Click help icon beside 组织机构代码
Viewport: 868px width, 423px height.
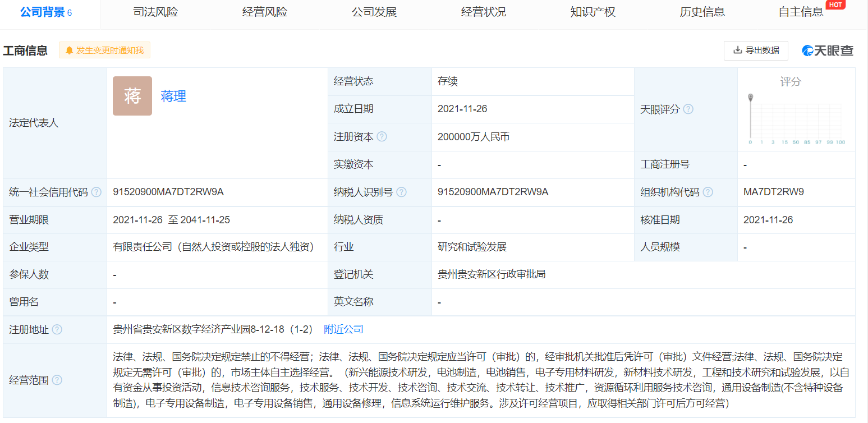(708, 192)
